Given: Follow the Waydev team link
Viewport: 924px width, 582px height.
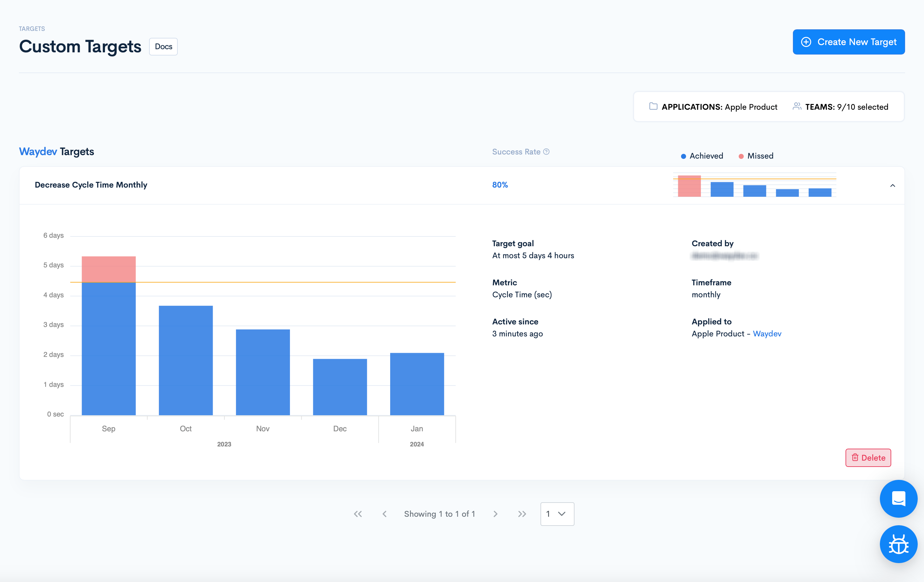Looking at the screenshot, I should [767, 334].
